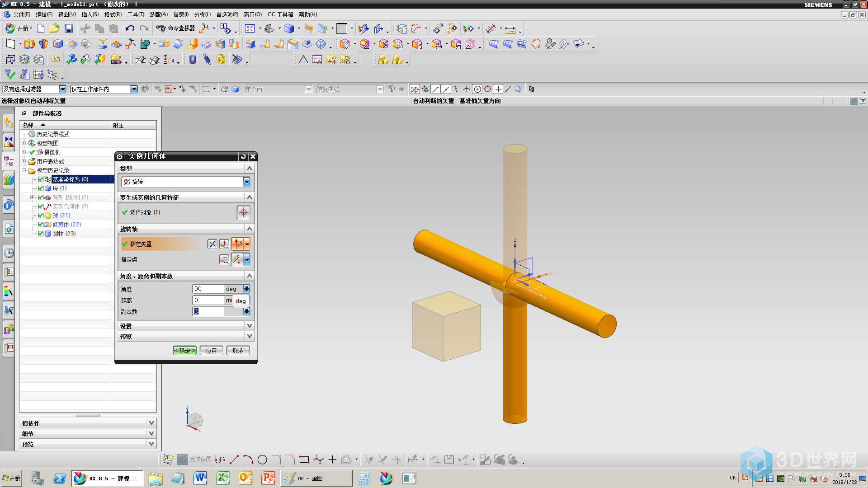Select the Extrude tool icon
Image resolution: width=868 pixels, height=488 pixels.
(x=29, y=44)
